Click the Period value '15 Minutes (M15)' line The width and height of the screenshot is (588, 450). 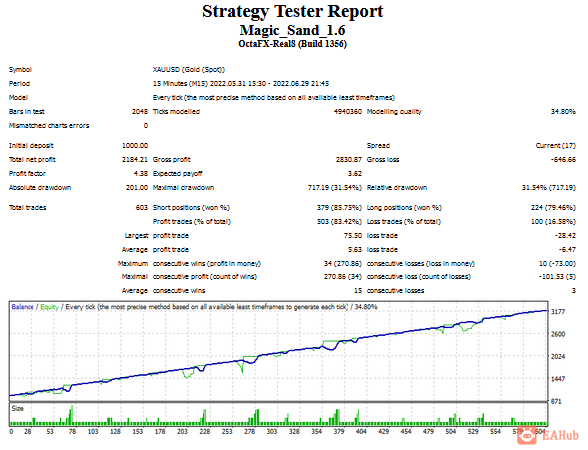point(241,84)
